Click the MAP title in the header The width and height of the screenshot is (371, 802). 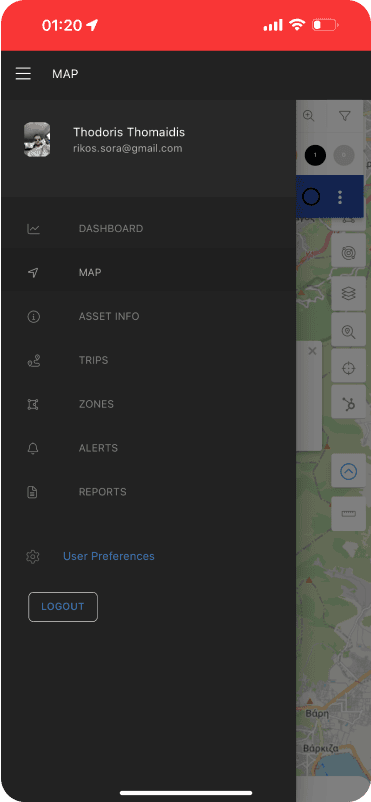coord(65,74)
